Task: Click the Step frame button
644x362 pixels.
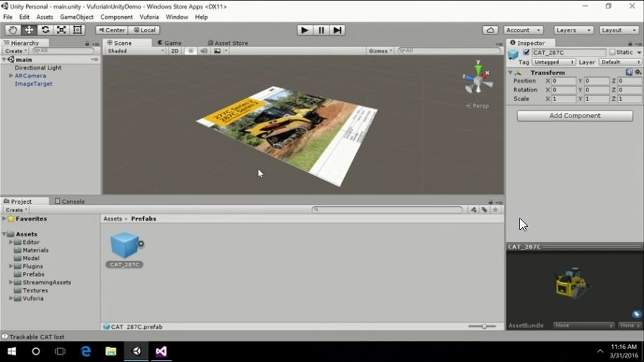Action: coord(337,30)
